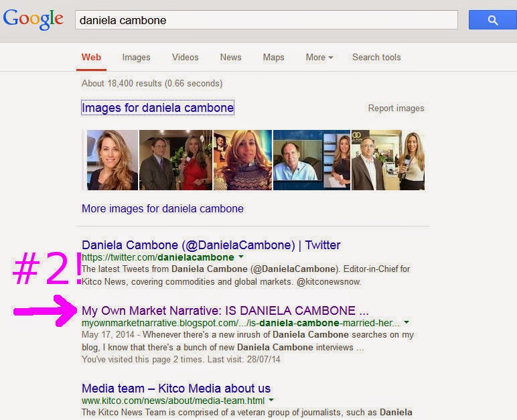Click the green twitter.com/danielacambone URL text
Viewport: 517px width, 420px height.
pos(158,257)
